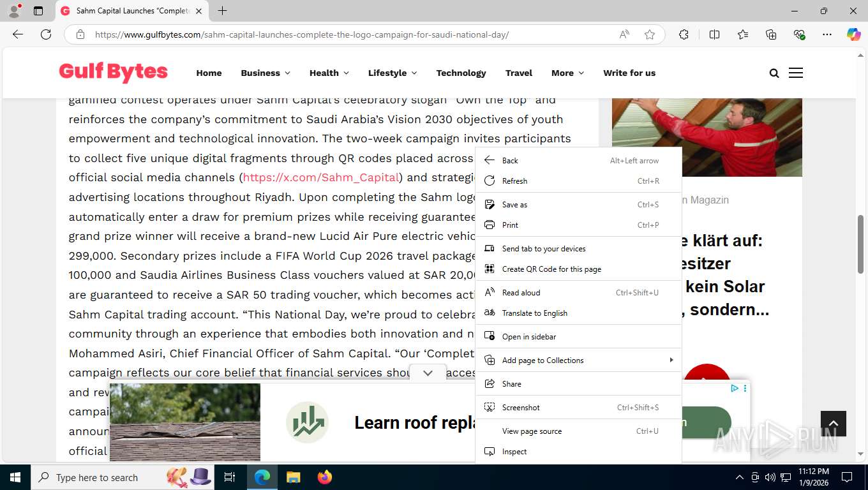Open the notifications center icon
Viewport: 868px width, 490px height.
coord(847,477)
